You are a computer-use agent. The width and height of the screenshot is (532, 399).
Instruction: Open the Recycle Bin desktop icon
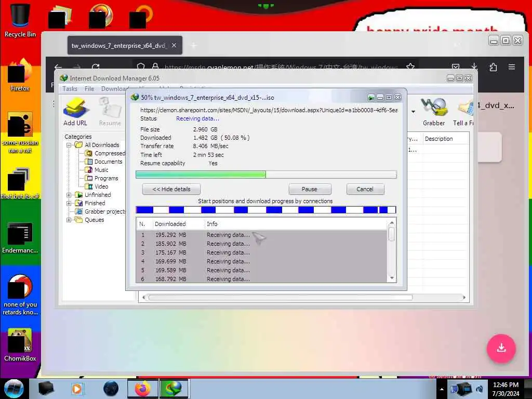tap(20, 20)
